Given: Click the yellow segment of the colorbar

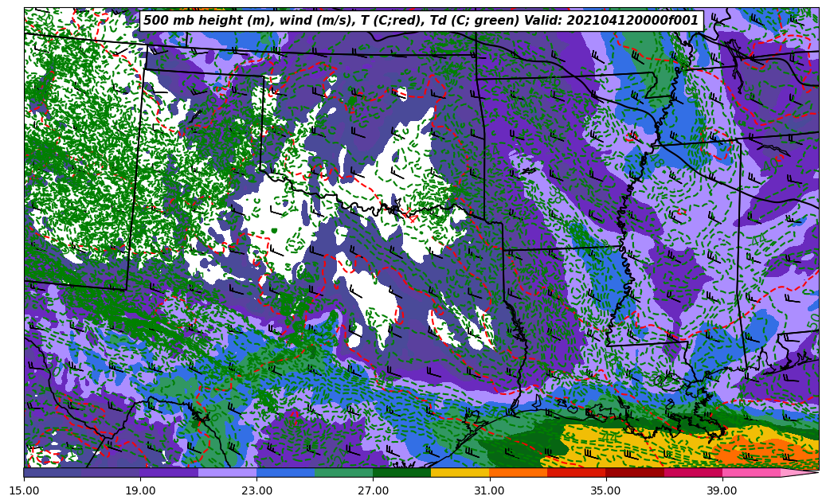Looking at the screenshot, I should coord(460,473).
